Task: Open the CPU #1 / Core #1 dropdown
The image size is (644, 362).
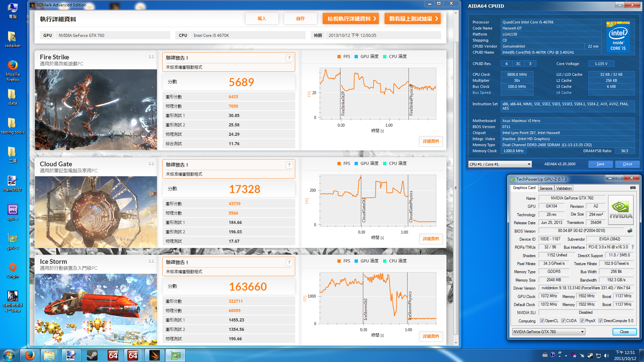Action: point(500,164)
